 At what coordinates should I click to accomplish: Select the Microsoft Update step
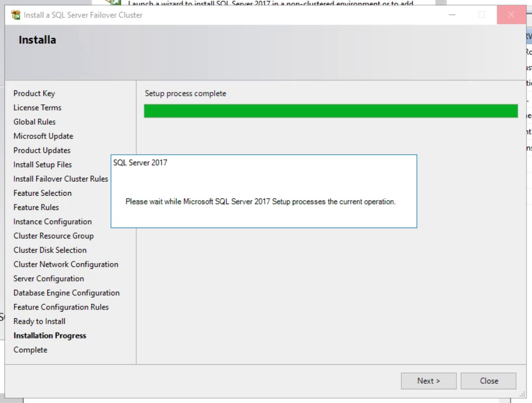coord(43,136)
